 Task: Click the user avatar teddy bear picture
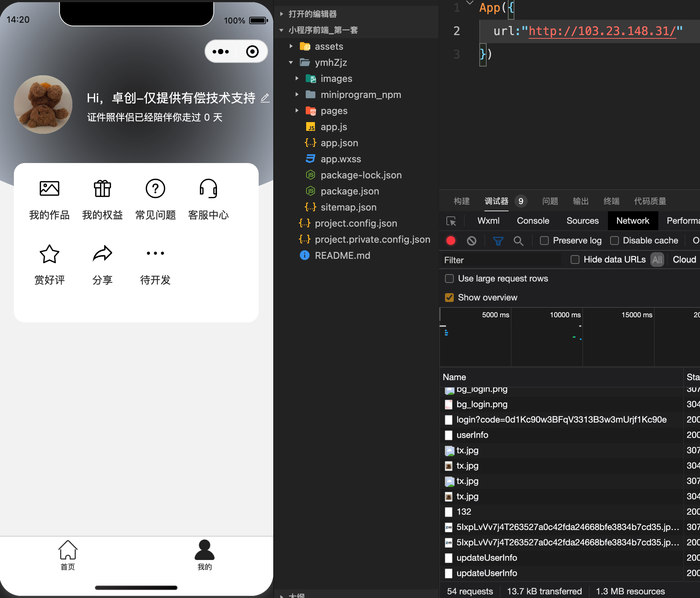(43, 105)
